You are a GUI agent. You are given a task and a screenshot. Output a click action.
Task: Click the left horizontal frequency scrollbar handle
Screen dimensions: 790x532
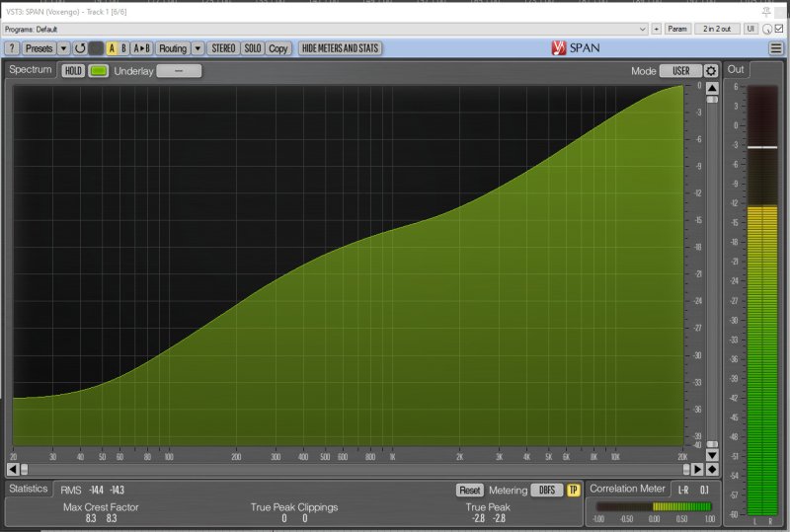(x=24, y=470)
